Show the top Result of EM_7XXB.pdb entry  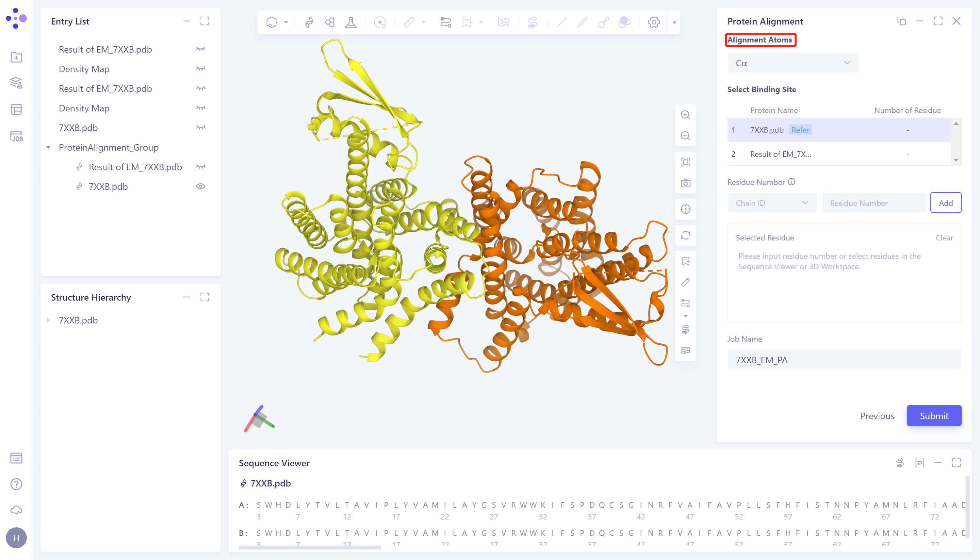click(200, 49)
